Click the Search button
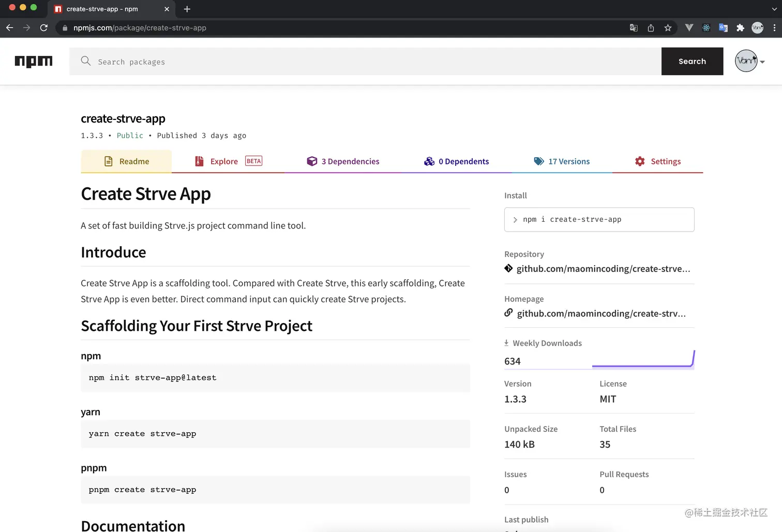 coord(692,61)
